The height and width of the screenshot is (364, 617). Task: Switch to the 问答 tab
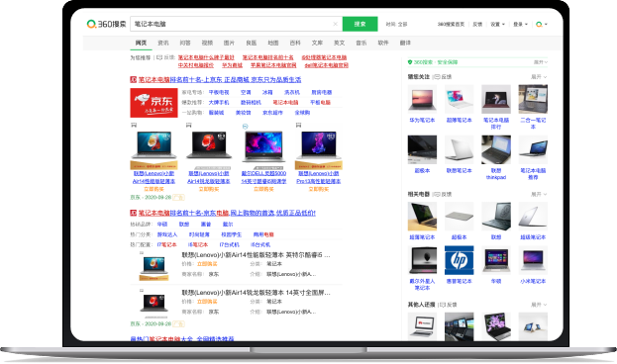(185, 43)
